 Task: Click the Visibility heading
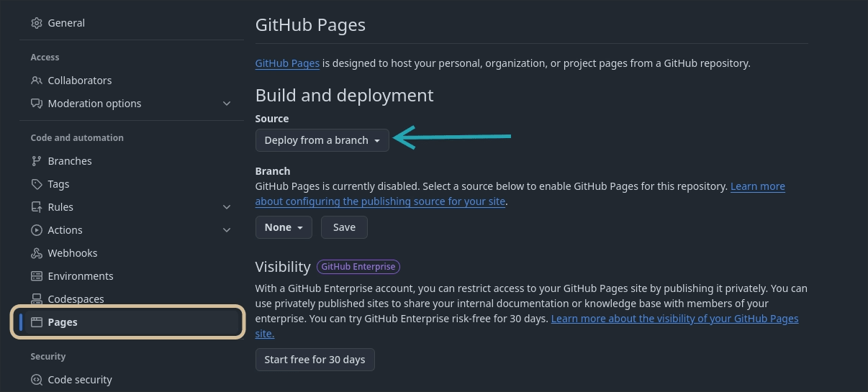tap(283, 267)
